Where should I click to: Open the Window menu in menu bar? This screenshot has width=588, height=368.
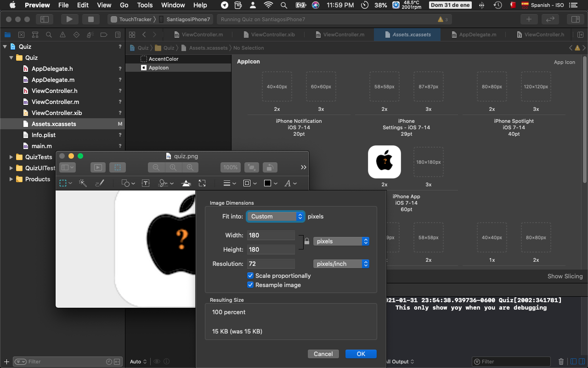pos(173,5)
